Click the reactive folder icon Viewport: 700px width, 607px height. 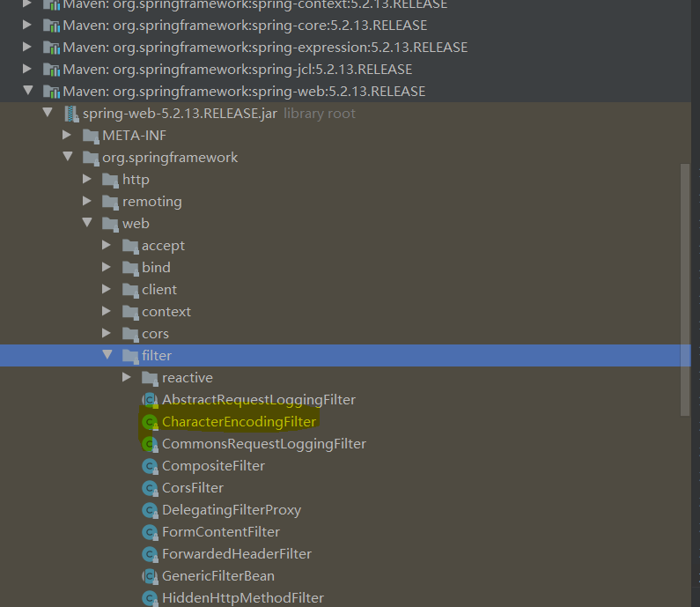tap(150, 378)
